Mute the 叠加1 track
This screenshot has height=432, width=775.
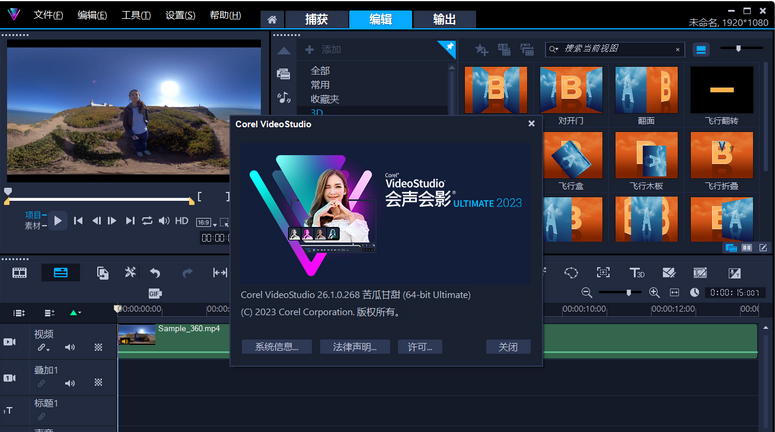[70, 383]
